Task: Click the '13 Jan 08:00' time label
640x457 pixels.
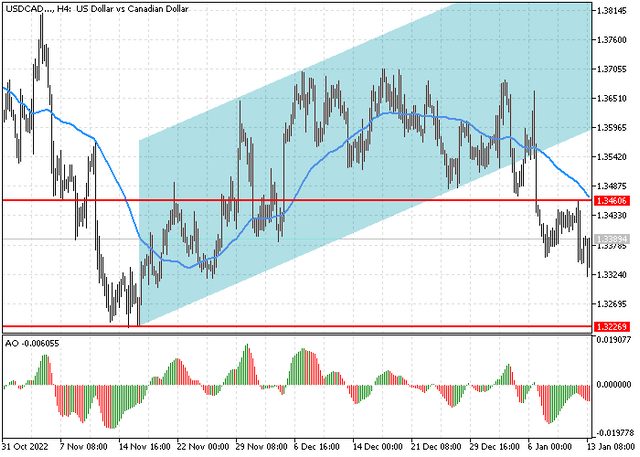Action: (611, 446)
